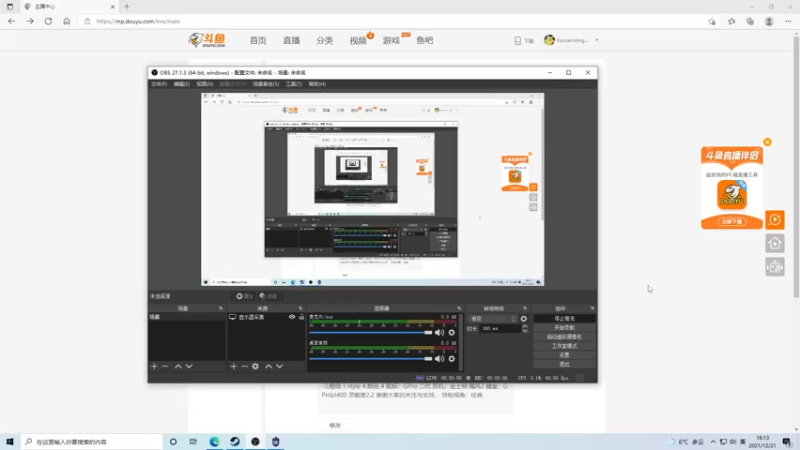Image resolution: width=800 pixels, height=450 pixels.
Task: Open the user account dropdown in Douyu header
Action: pyautogui.click(x=597, y=40)
